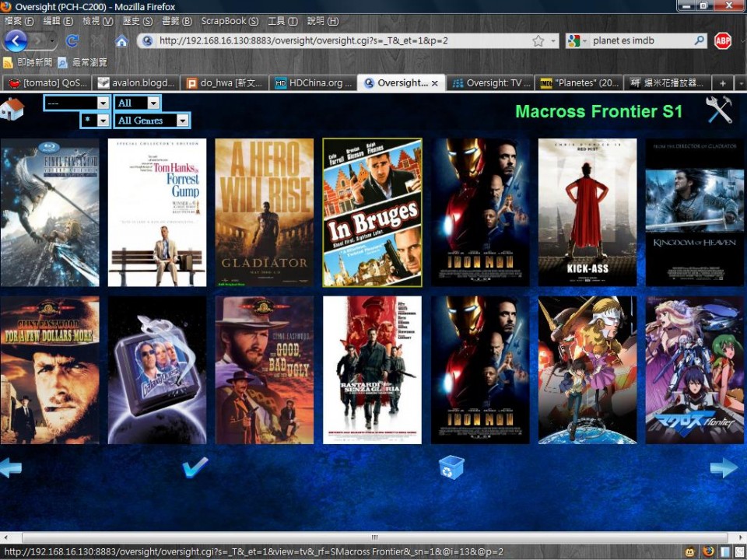Open the Bastardi Senza Gloria poster

pos(372,370)
